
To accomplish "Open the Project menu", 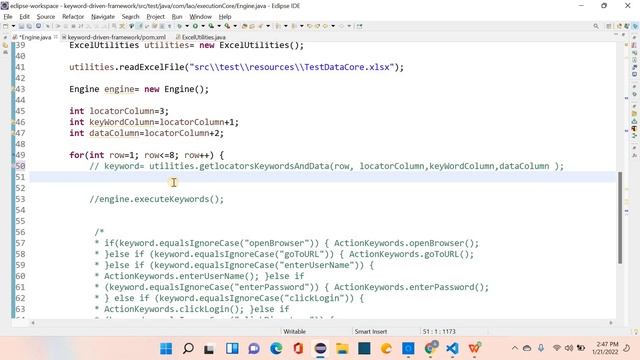I will 156,17.
